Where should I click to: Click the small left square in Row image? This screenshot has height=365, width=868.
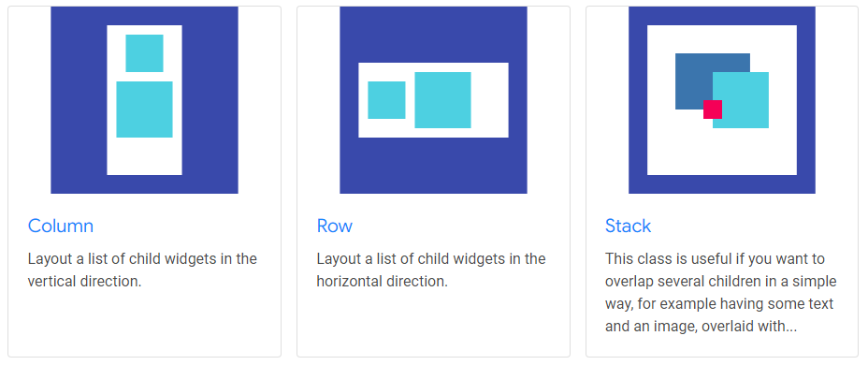click(386, 100)
